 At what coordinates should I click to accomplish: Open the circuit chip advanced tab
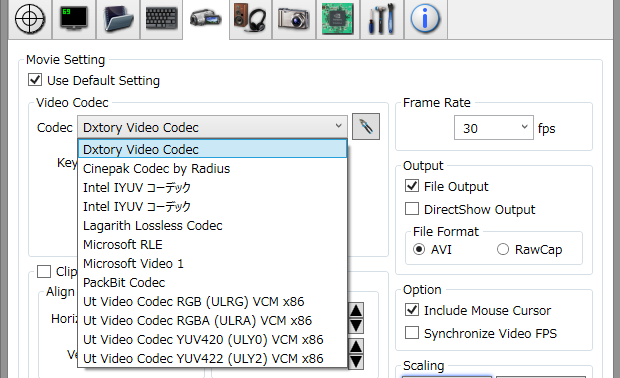click(x=338, y=19)
